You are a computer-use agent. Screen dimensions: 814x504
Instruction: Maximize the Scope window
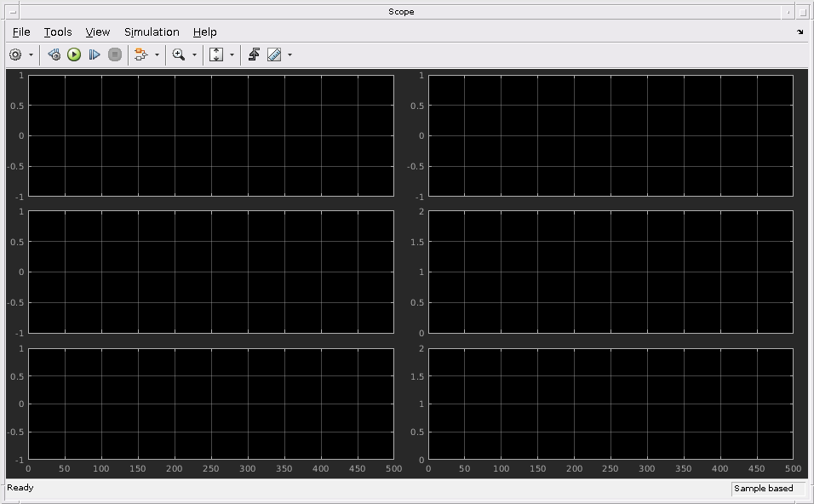802,12
